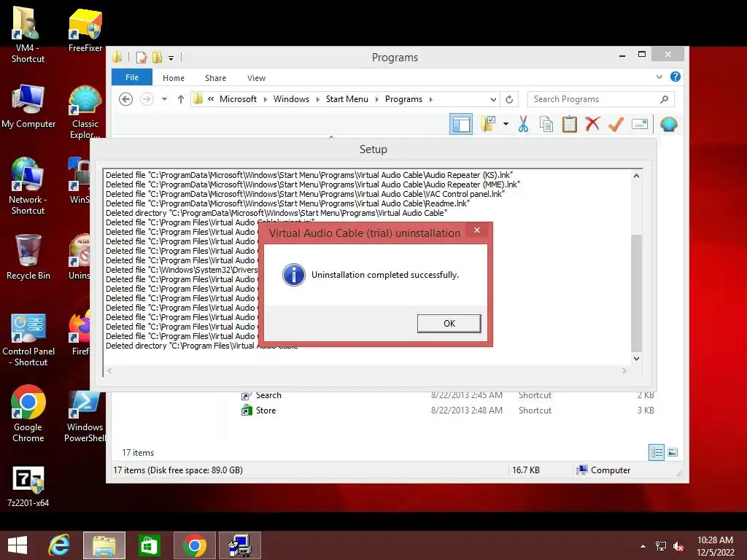
Task: Open the taskbar clock and date
Action: click(x=715, y=546)
